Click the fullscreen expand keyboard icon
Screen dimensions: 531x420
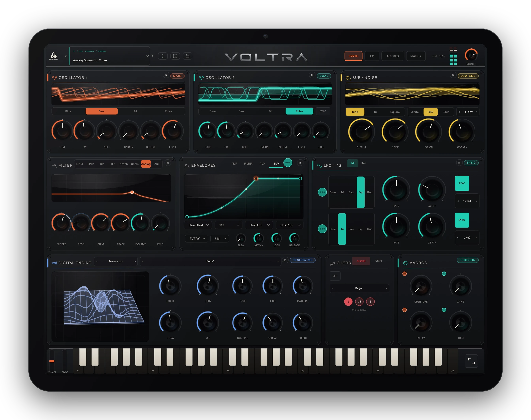(471, 361)
